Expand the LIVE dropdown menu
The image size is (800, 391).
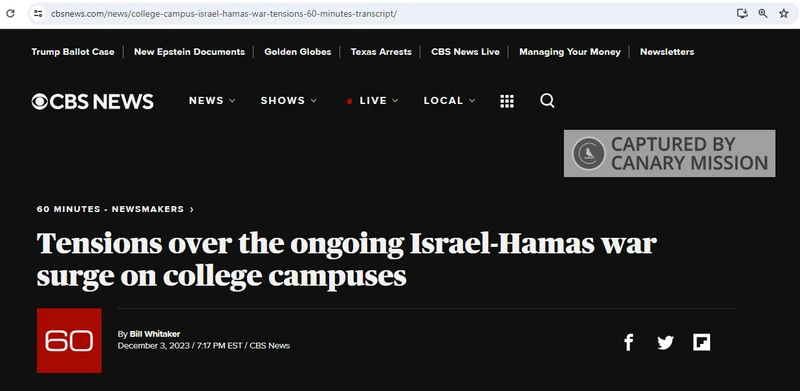pyautogui.click(x=372, y=101)
